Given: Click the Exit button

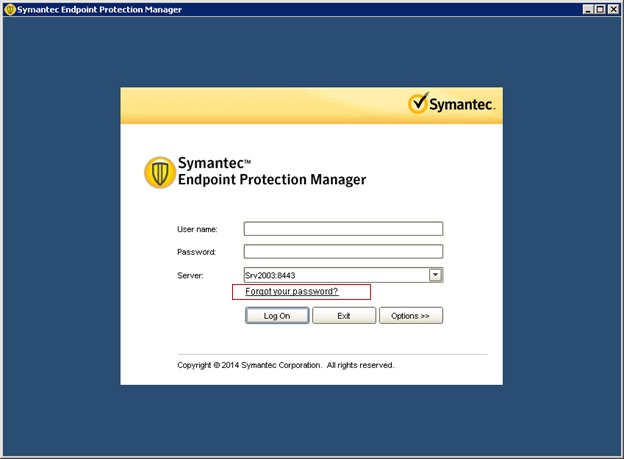Looking at the screenshot, I should [344, 316].
